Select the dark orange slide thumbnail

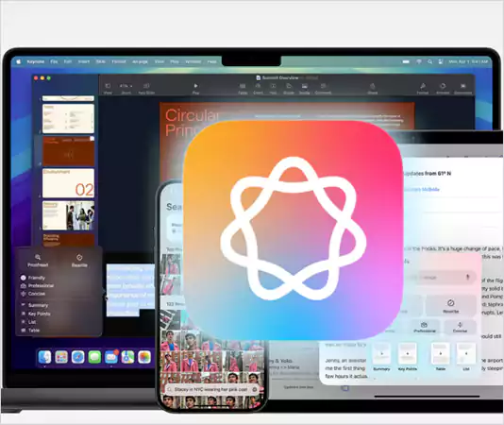pyautogui.click(x=69, y=151)
